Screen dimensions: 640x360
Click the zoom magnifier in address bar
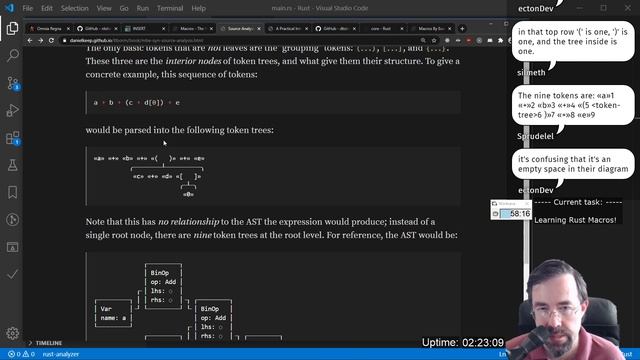point(423,40)
